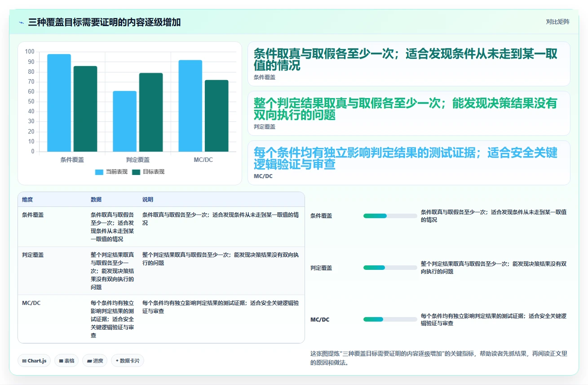Click the 进度 chip

[95, 361]
